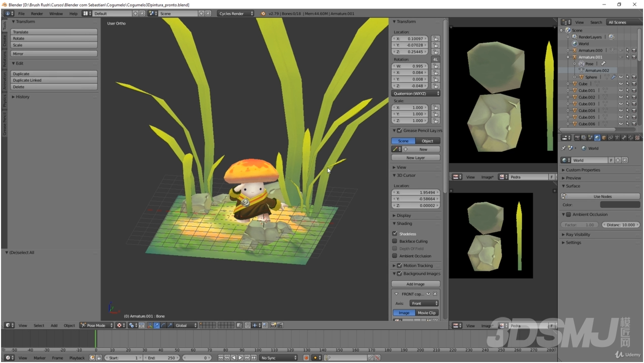Open the Cycles Render engine dropdown
Viewport: 644px width, 363px height.
pyautogui.click(x=236, y=14)
